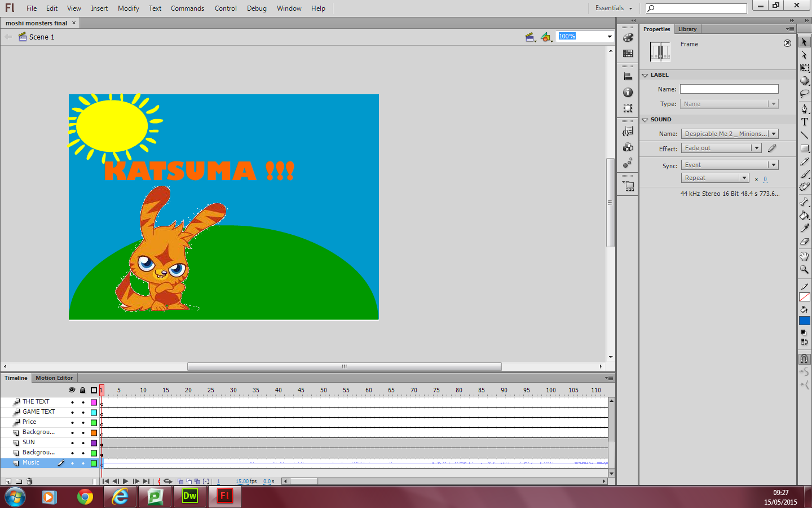The width and height of the screenshot is (812, 508).
Task: Switch to the Motion Editor tab
Action: pos(54,378)
